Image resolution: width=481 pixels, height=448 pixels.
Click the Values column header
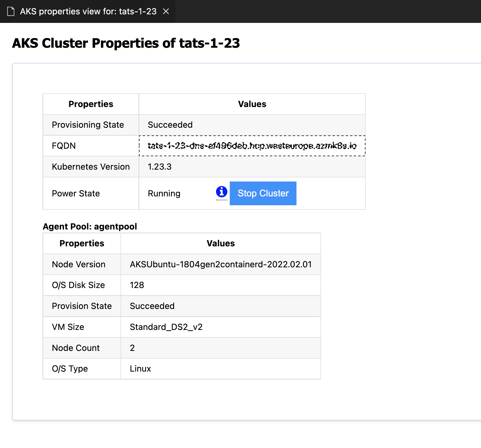click(252, 104)
